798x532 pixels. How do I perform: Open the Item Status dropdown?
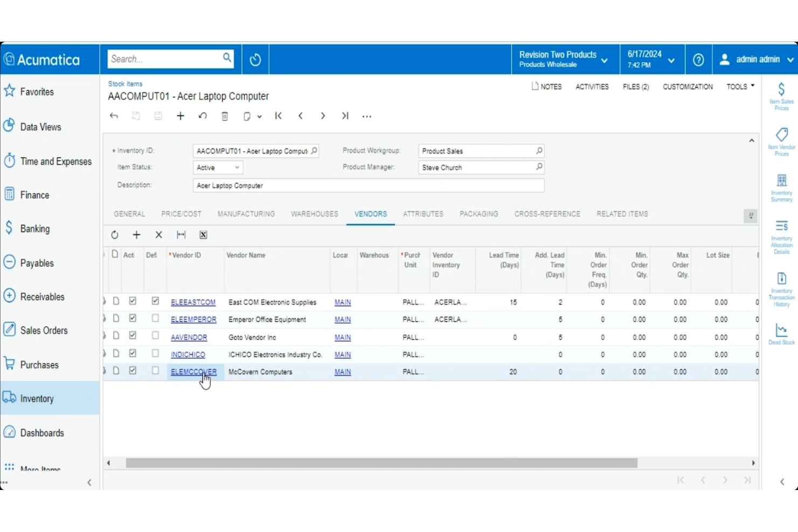[236, 167]
